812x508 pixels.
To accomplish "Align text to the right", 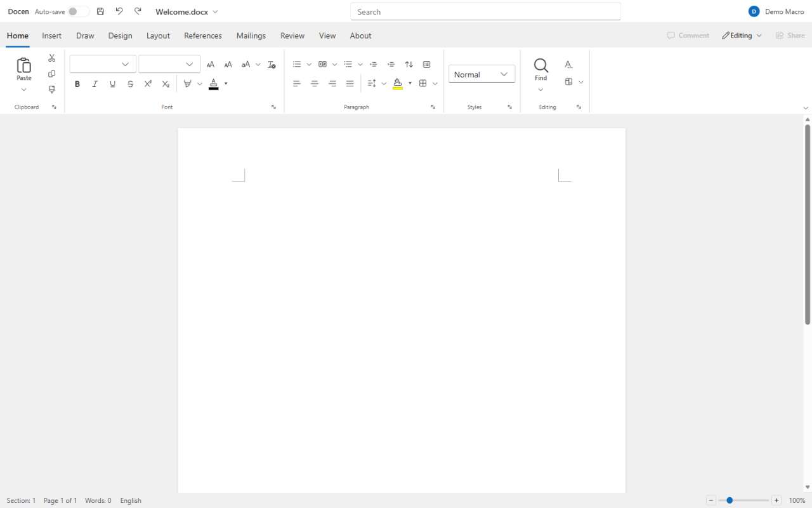I will coord(332,83).
